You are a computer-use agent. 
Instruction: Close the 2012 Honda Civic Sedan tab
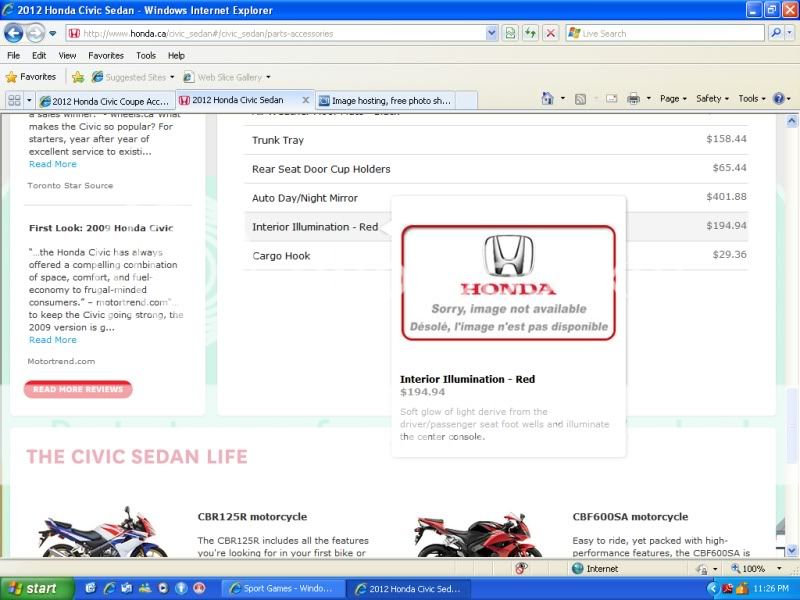[306, 100]
